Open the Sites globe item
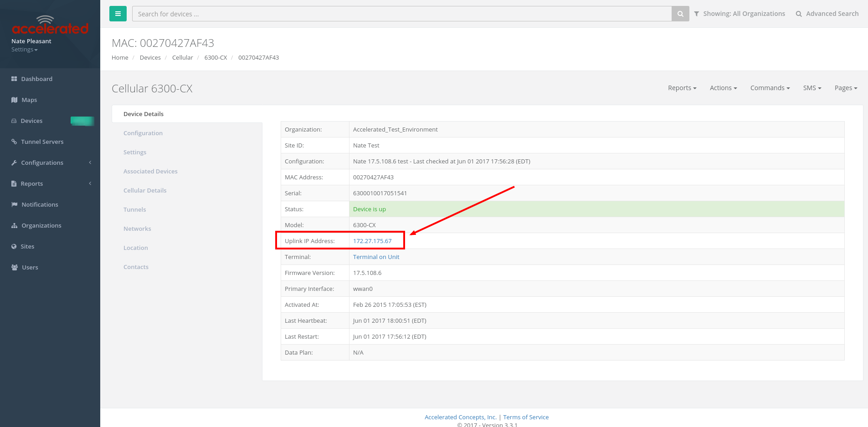Image resolution: width=868 pixels, height=427 pixels. point(27,246)
